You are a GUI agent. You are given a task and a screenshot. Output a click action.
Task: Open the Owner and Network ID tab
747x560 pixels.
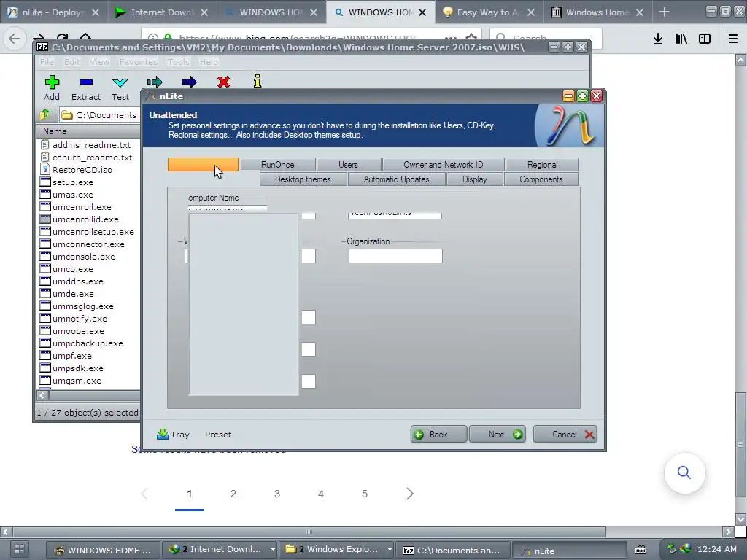coord(443,164)
